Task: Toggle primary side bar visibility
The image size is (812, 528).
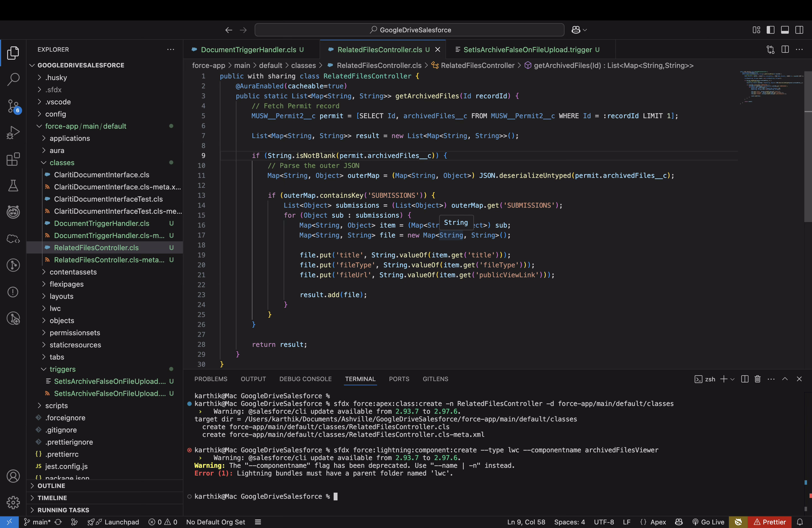Action: [x=770, y=30]
